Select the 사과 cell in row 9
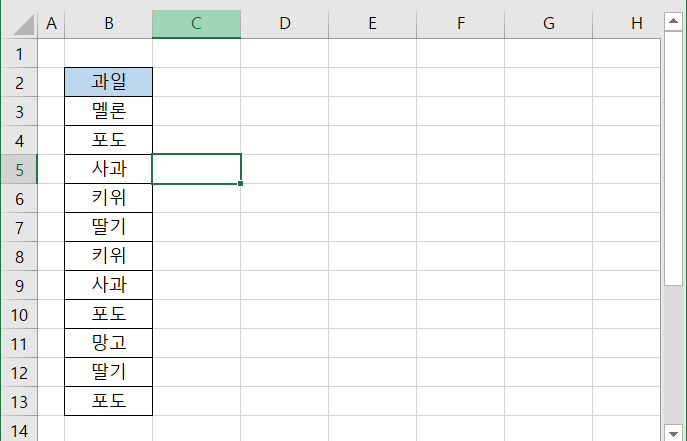This screenshot has height=441, width=687. (x=109, y=285)
